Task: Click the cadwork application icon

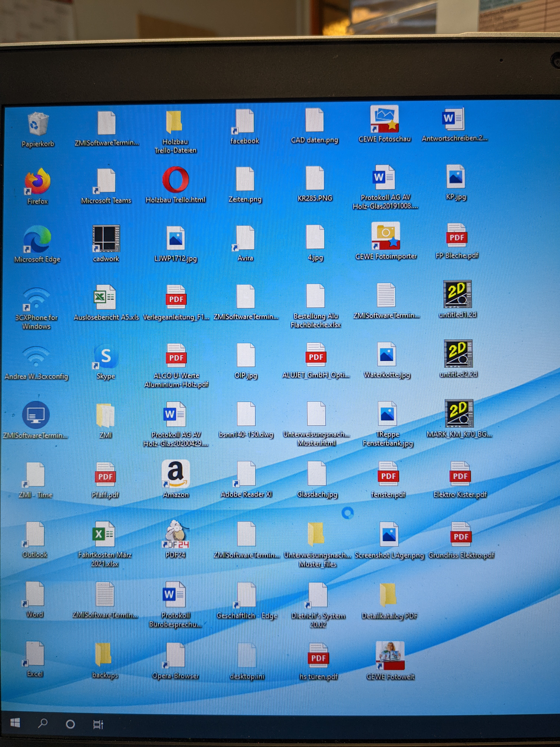Action: pos(106,239)
